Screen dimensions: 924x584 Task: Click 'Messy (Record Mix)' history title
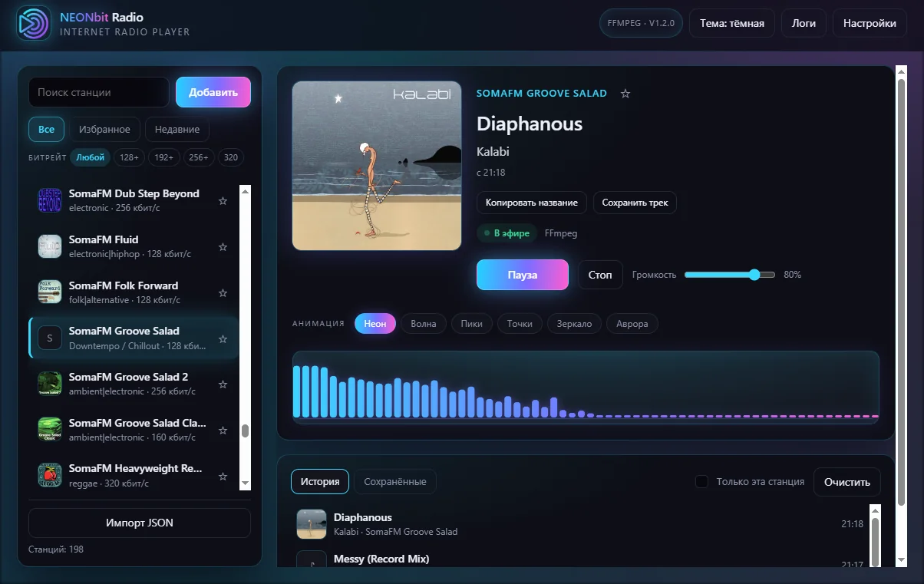point(381,559)
